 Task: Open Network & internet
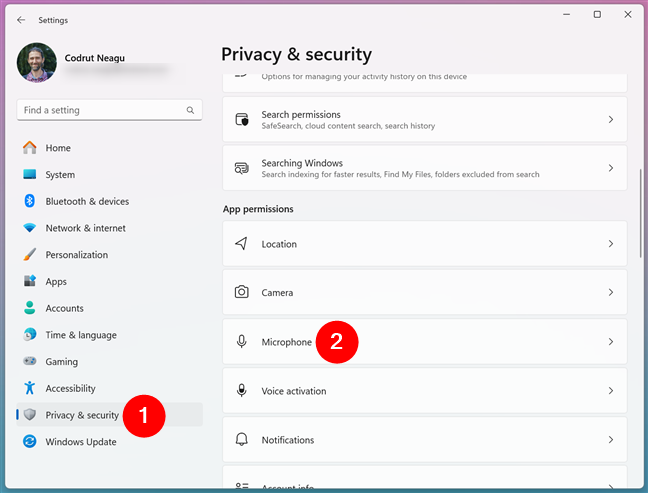[110, 228]
